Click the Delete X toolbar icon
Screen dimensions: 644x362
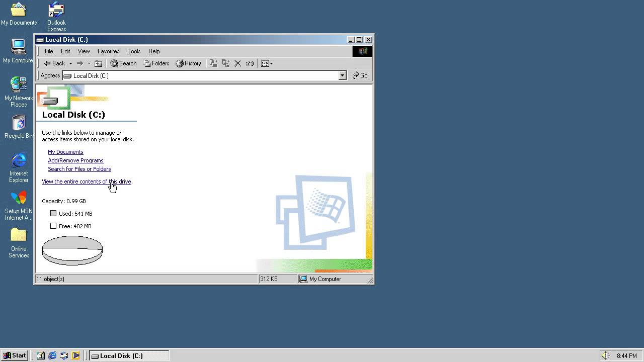(x=237, y=63)
